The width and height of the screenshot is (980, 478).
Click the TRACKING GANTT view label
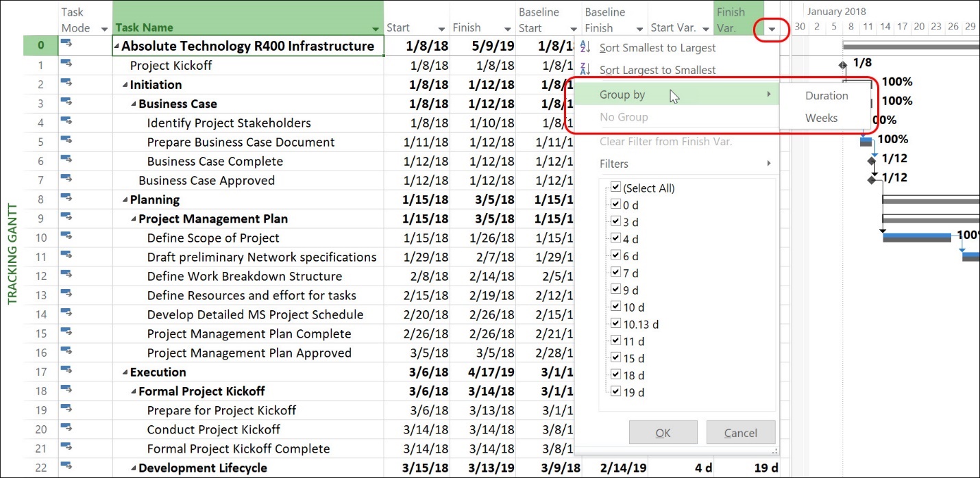tap(12, 253)
